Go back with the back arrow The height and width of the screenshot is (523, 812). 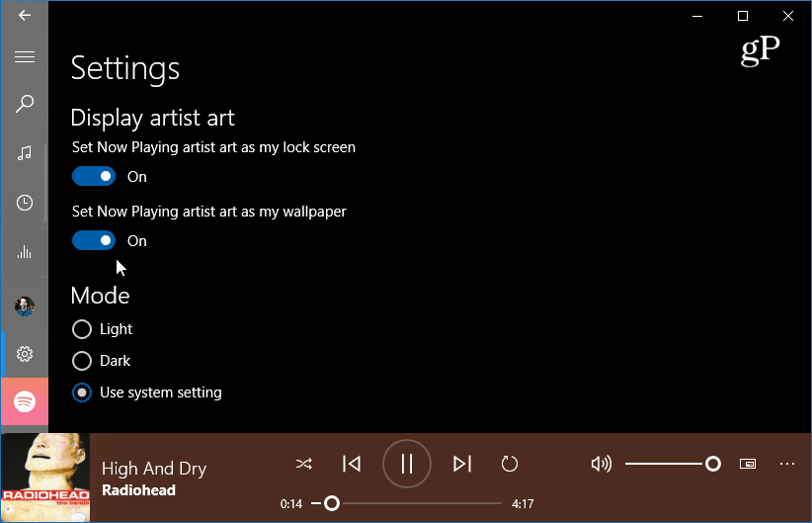pos(25,15)
